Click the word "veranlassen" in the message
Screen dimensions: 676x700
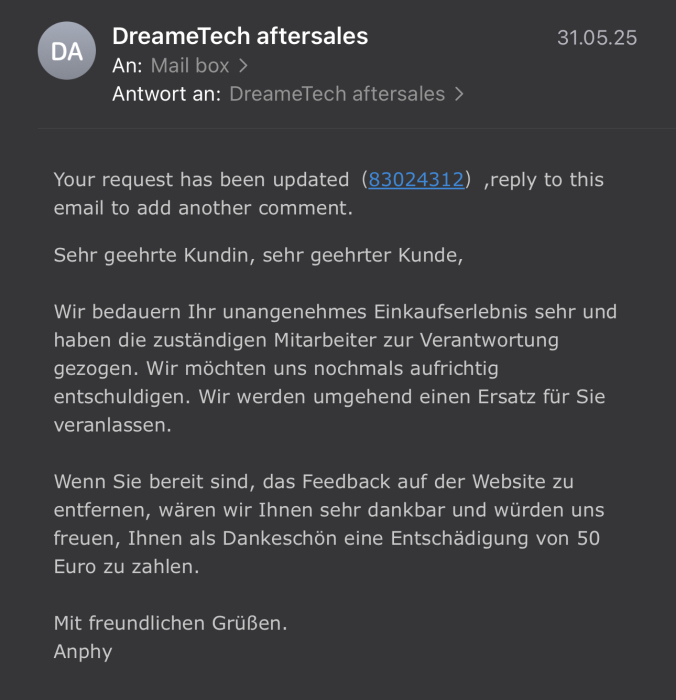(x=111, y=425)
